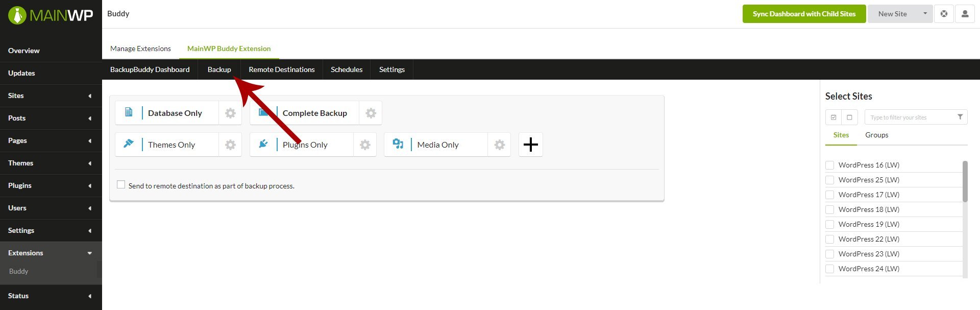The height and width of the screenshot is (310, 980).
Task: Click the Plugins Only plug icon
Action: pyautogui.click(x=263, y=144)
